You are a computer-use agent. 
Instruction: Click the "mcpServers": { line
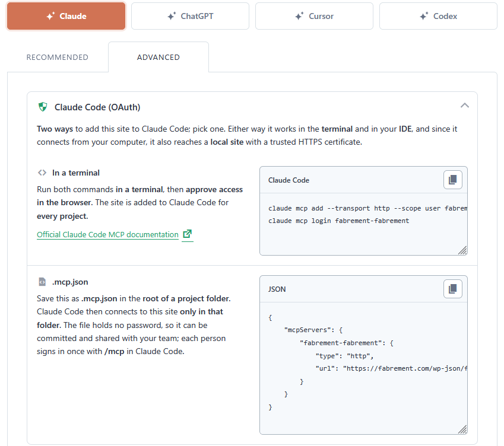(313, 330)
